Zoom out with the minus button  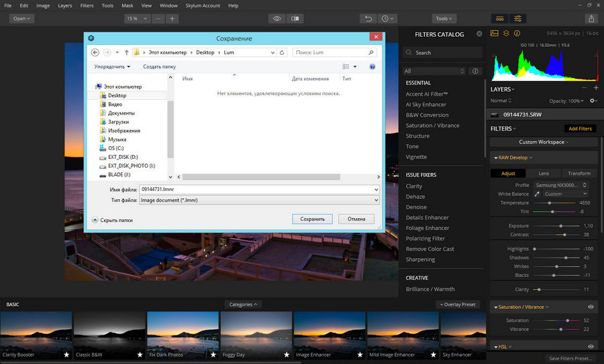tap(158, 19)
